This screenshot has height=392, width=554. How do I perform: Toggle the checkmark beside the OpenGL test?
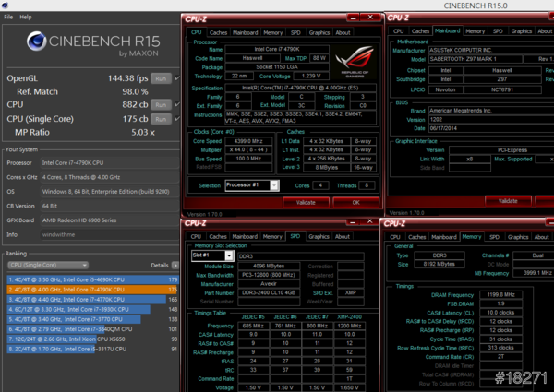pyautogui.click(x=178, y=78)
